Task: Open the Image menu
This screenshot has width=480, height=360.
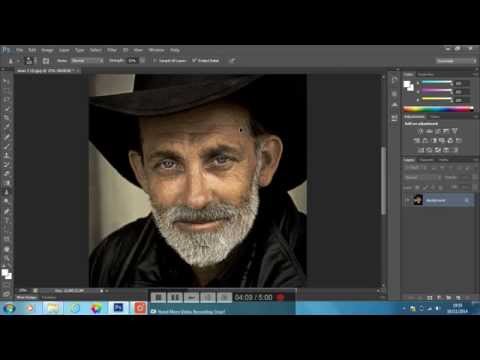Action: tap(47, 50)
